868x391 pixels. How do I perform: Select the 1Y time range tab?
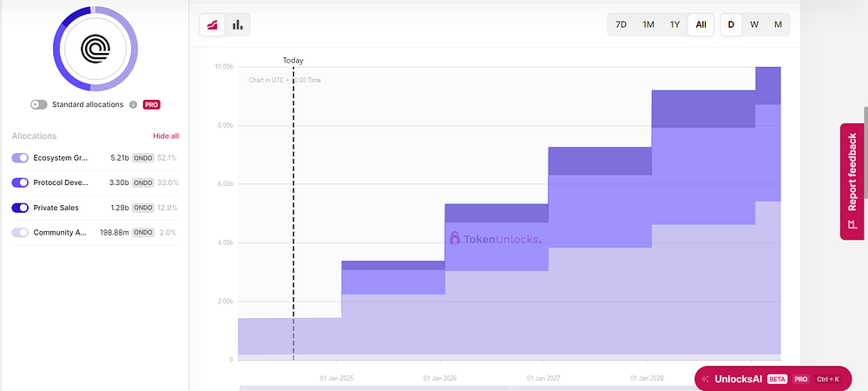(x=674, y=25)
